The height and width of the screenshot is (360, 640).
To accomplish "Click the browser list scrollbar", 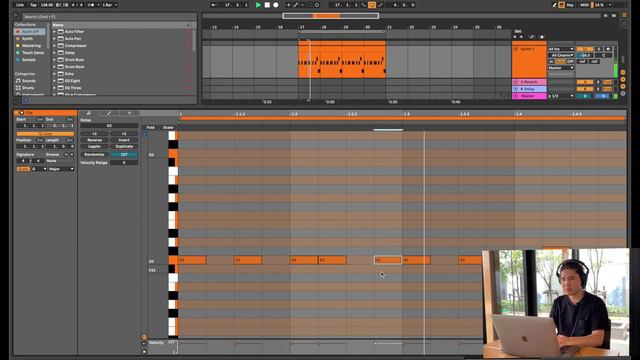I will point(194,40).
